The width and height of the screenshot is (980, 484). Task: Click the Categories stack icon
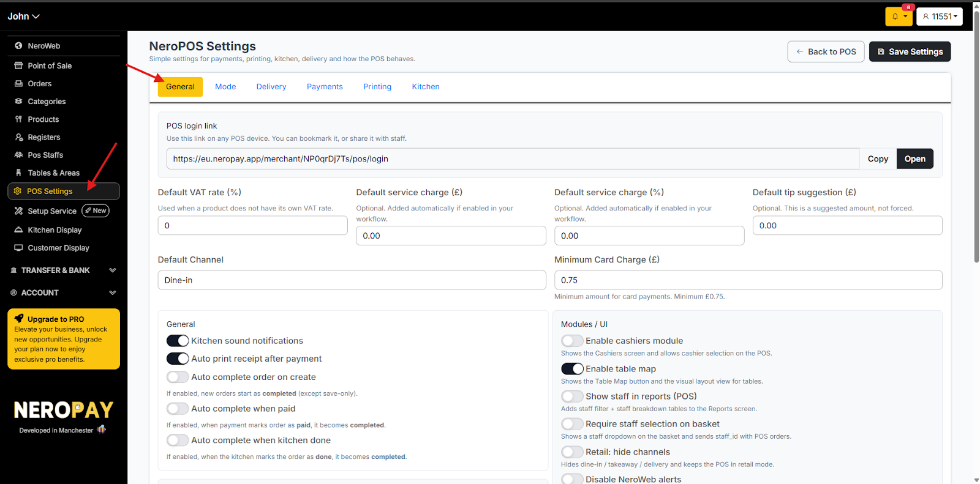(x=18, y=102)
